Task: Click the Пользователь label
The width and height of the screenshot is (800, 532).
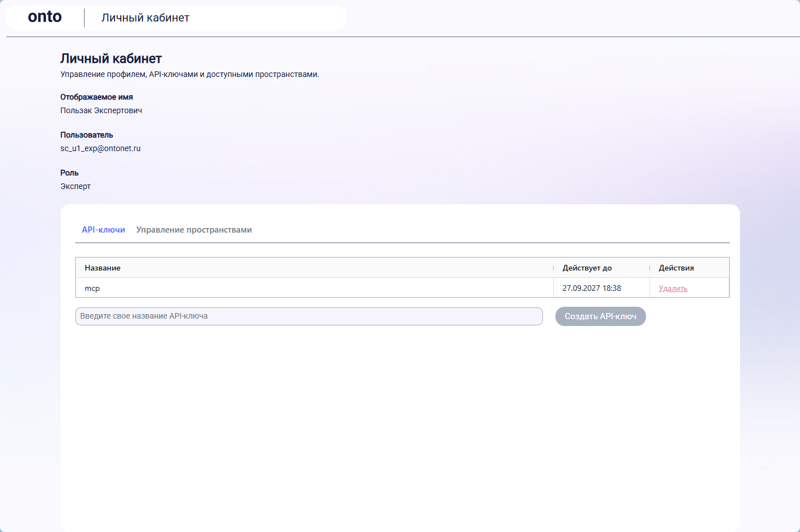Action: tap(87, 135)
